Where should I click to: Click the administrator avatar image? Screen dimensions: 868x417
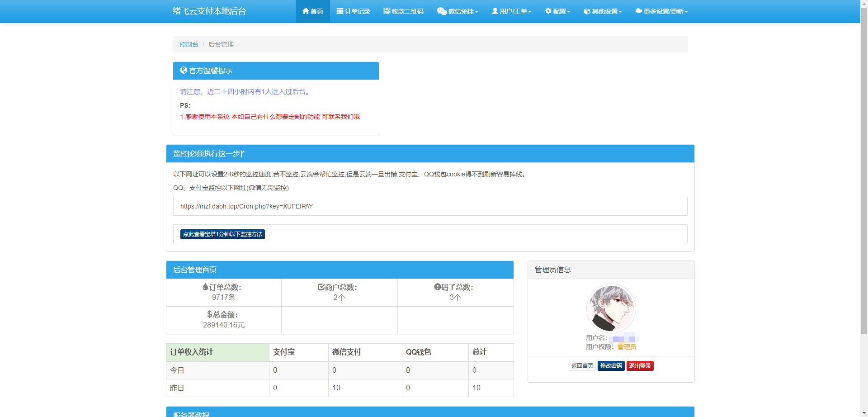(x=611, y=308)
